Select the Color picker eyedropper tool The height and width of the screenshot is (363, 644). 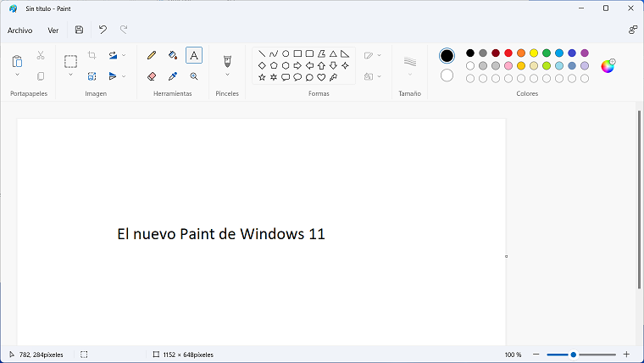pyautogui.click(x=173, y=76)
